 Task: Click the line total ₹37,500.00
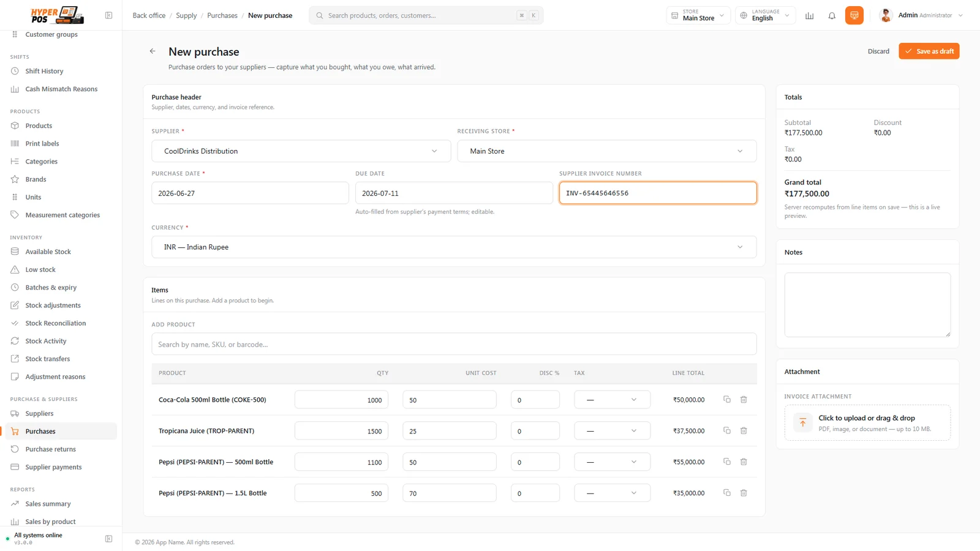point(688,431)
